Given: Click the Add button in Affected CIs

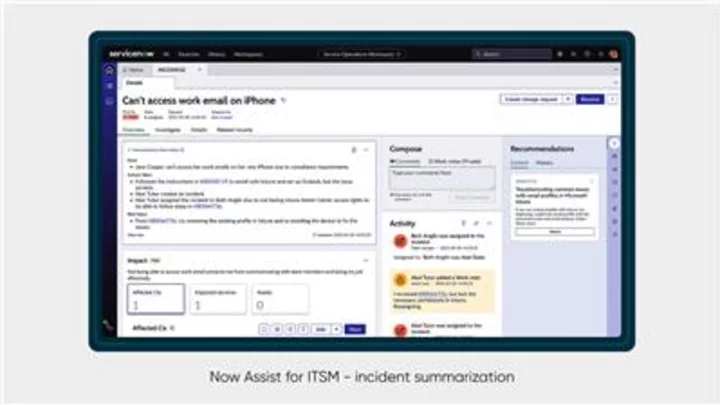Looking at the screenshot, I should pos(321,329).
